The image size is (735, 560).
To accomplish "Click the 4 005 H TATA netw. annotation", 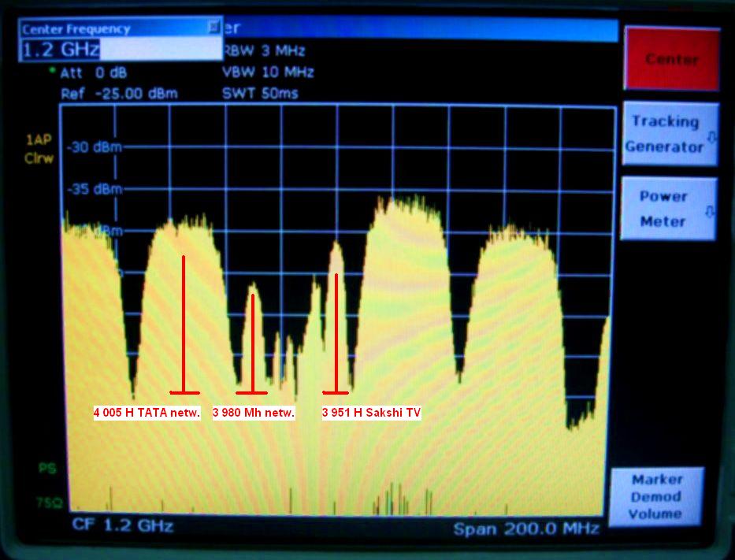I will coord(147,412).
